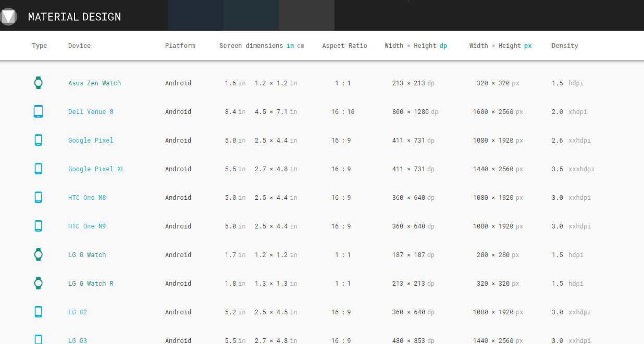
Task: Open the LG G Watch device link
Action: click(x=87, y=255)
